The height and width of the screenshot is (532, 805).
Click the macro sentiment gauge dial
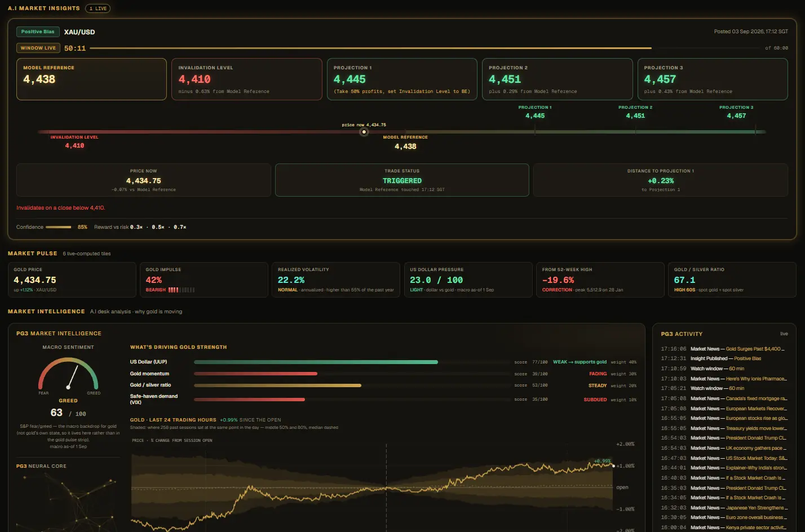pyautogui.click(x=68, y=374)
